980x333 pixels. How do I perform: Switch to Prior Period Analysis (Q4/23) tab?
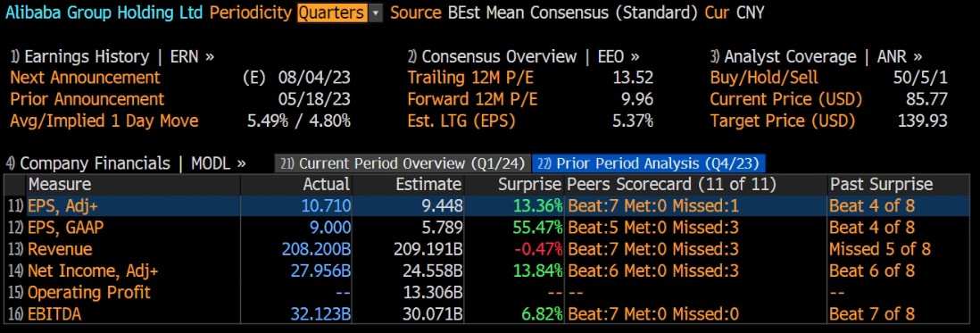click(x=649, y=163)
